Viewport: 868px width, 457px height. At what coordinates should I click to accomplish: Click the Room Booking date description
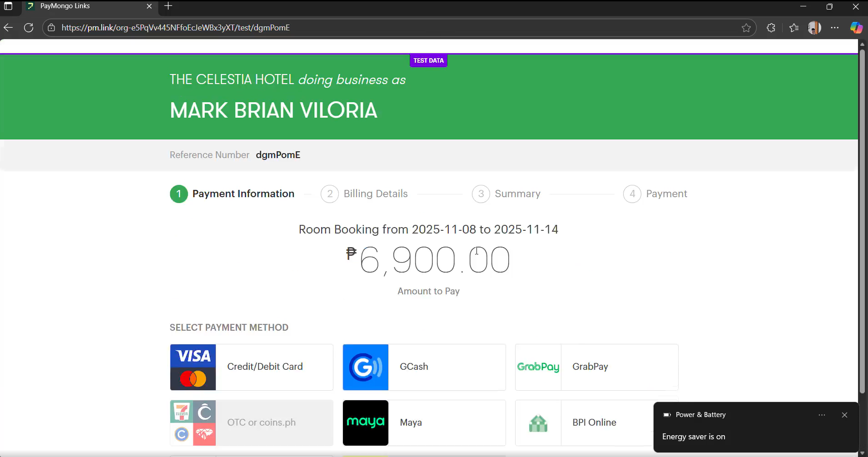428,229
